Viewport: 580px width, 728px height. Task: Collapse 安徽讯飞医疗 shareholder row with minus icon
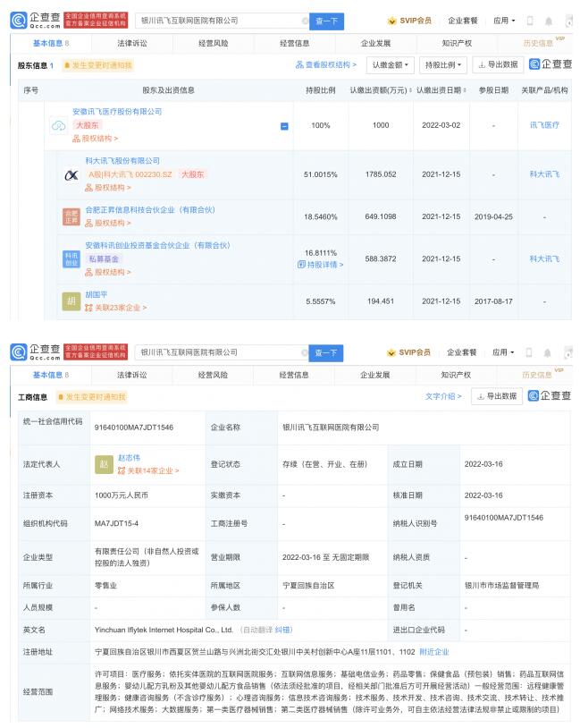click(284, 126)
